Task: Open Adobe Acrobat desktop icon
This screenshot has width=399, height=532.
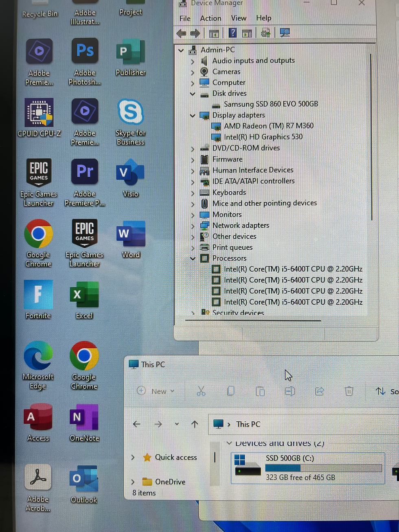Action: coord(38,488)
